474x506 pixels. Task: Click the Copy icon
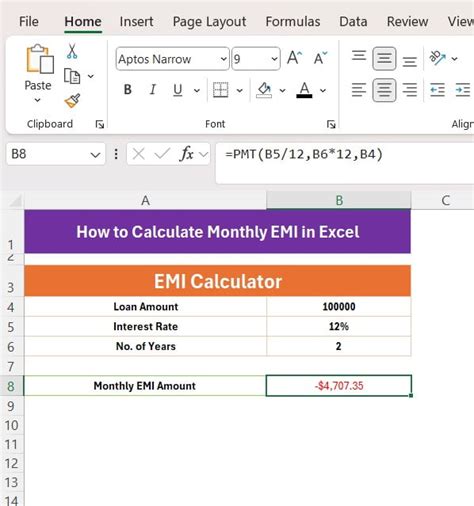[72, 76]
